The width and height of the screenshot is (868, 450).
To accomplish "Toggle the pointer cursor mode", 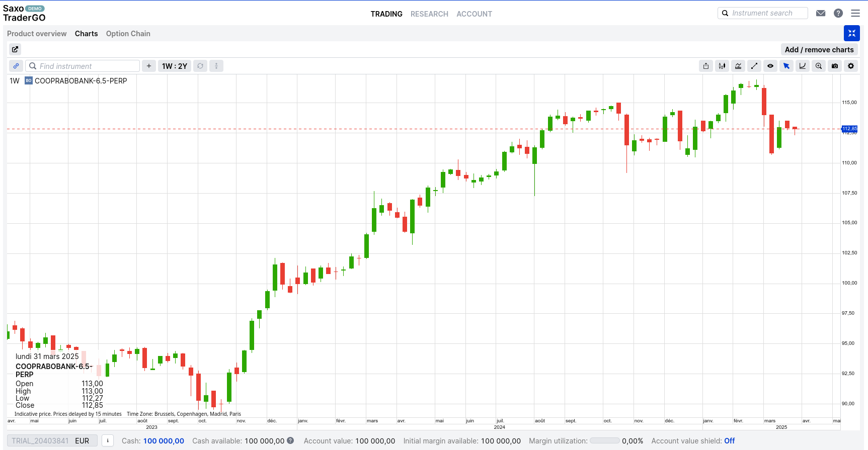I will [x=786, y=66].
